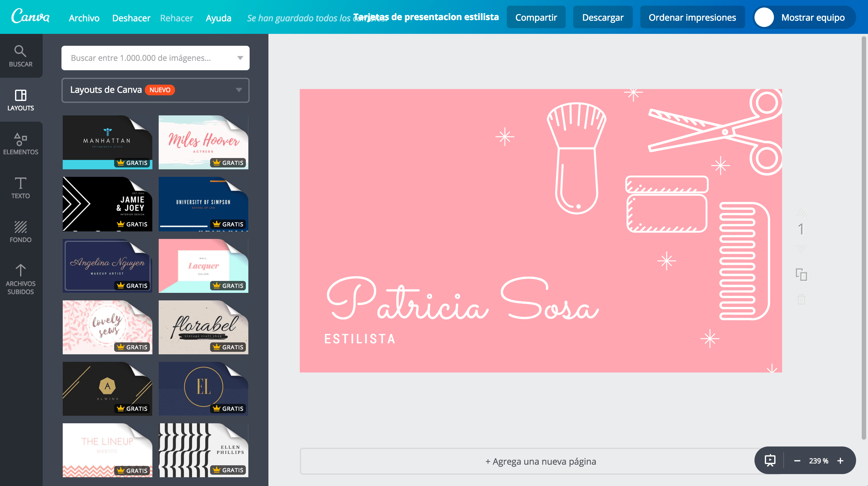Open the Texto tool panel
Image resolution: width=868 pixels, height=486 pixels.
click(x=21, y=188)
